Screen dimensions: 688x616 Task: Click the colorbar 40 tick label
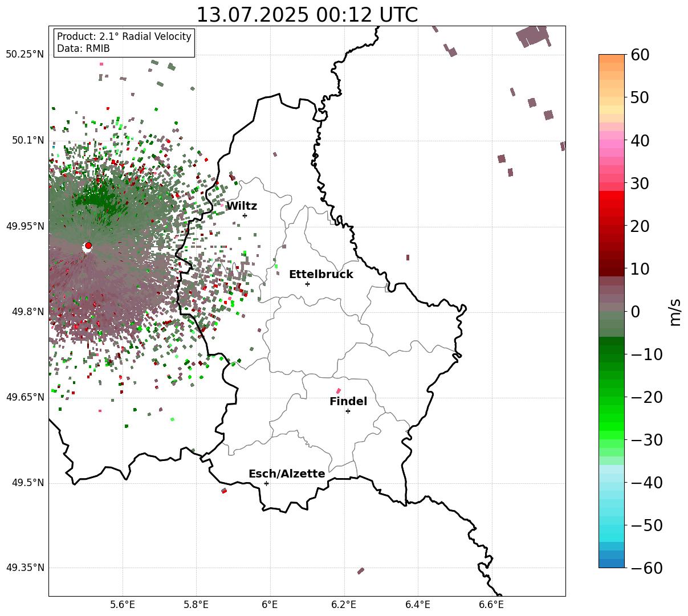click(640, 140)
